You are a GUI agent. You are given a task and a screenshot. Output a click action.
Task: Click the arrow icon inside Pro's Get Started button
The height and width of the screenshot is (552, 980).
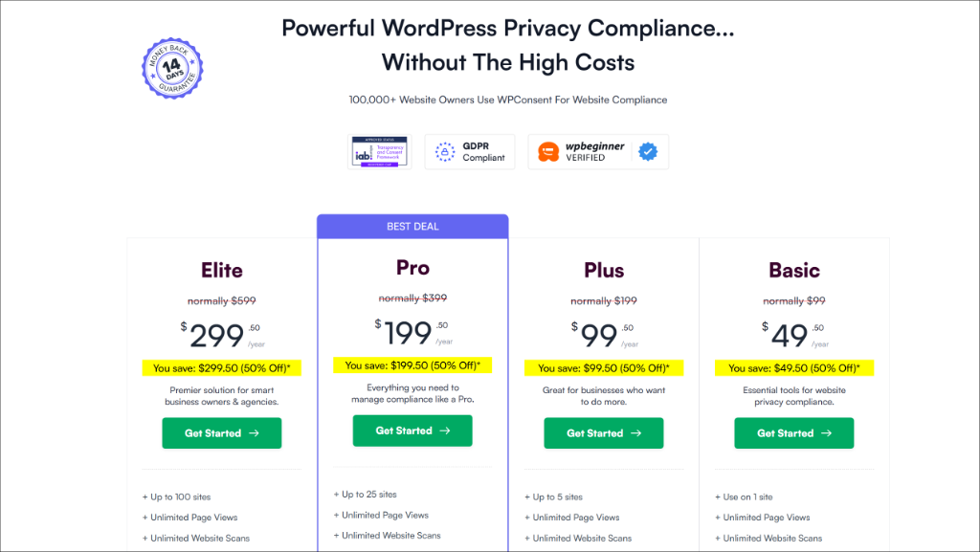pyautogui.click(x=445, y=431)
